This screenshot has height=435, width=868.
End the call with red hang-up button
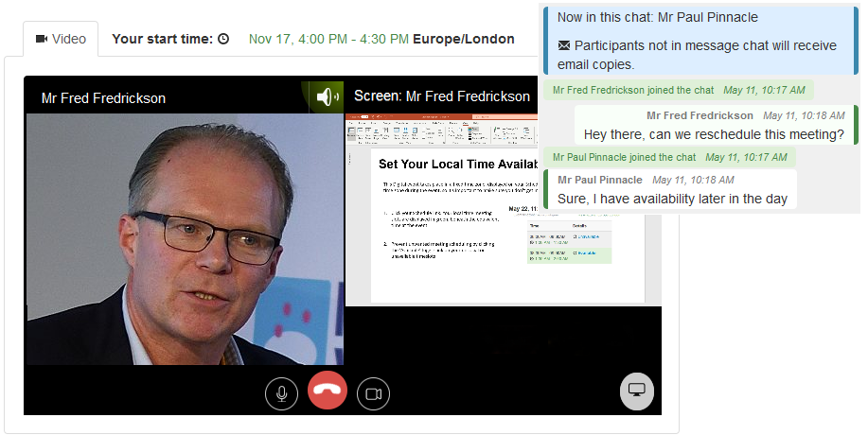pos(328,391)
